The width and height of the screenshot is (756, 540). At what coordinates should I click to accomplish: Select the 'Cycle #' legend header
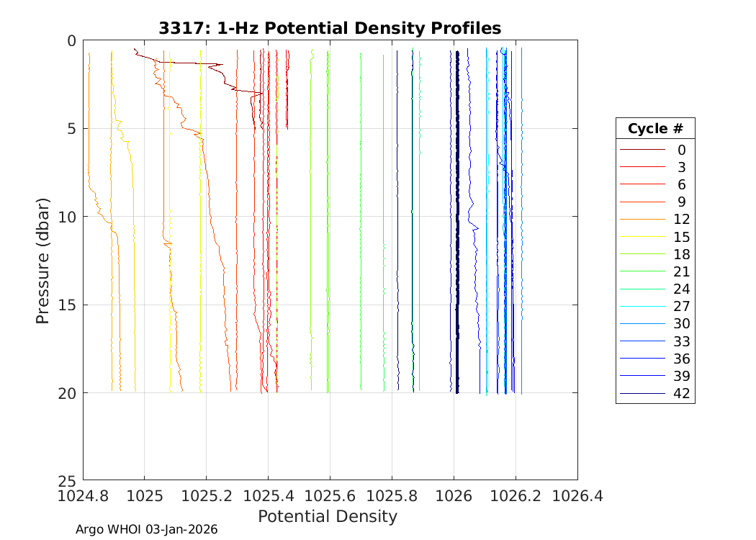click(x=654, y=129)
